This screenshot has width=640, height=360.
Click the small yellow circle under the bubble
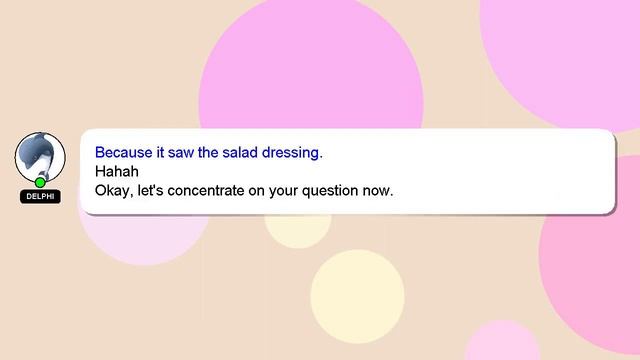tap(298, 231)
